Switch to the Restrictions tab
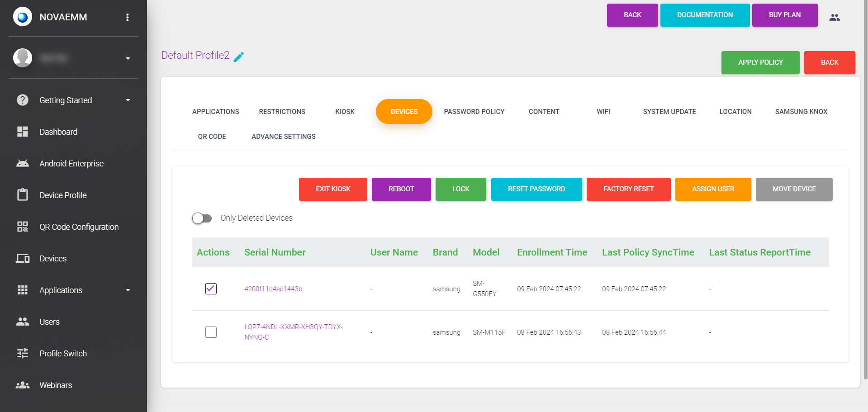868x412 pixels. (282, 112)
